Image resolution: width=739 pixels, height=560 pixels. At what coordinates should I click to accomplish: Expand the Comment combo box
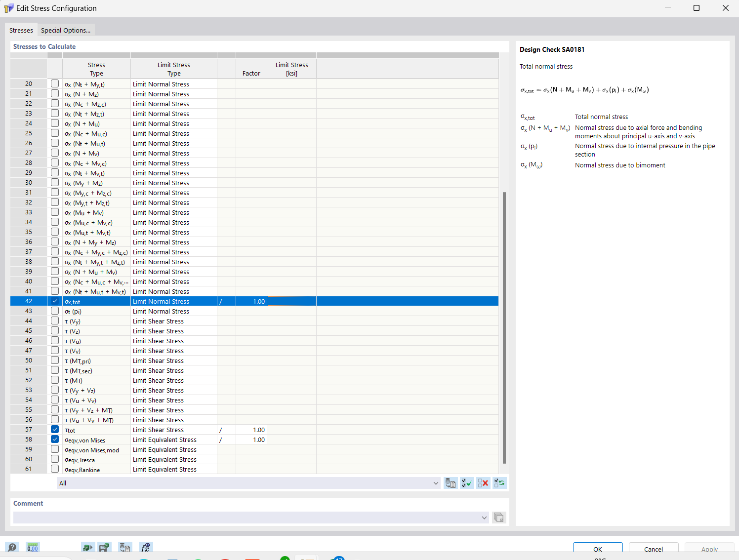pyautogui.click(x=484, y=517)
